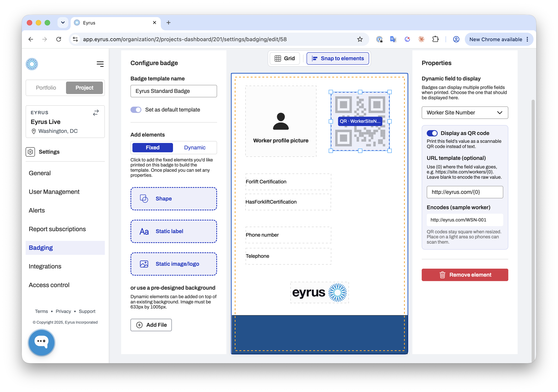
Task: Add a Shape element
Action: 174,199
